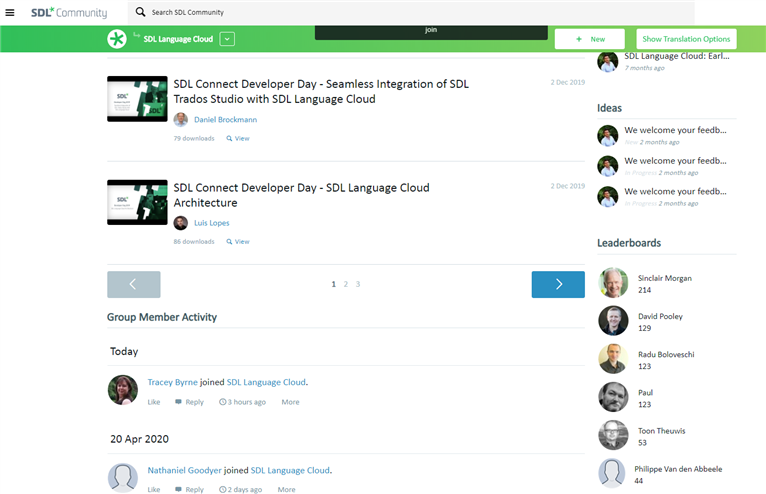Open Sinclair Morgan's leaderboard name
This screenshot has width=766, height=494.
coord(664,278)
